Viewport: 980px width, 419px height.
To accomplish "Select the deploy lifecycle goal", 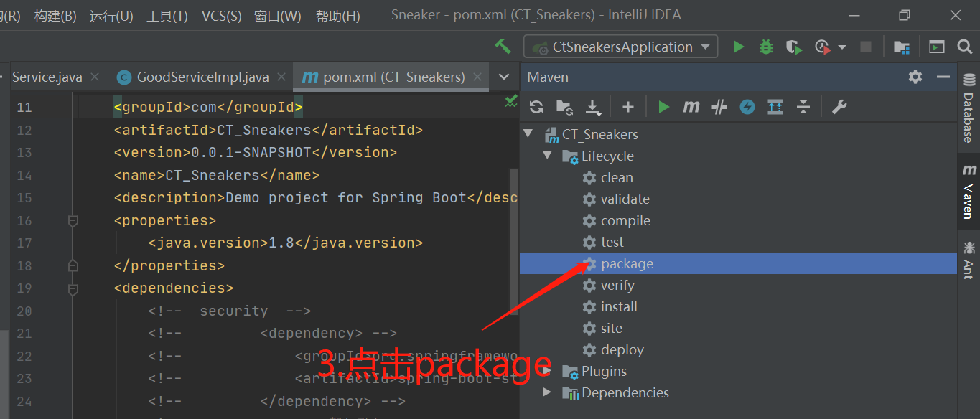I will coord(612,350).
